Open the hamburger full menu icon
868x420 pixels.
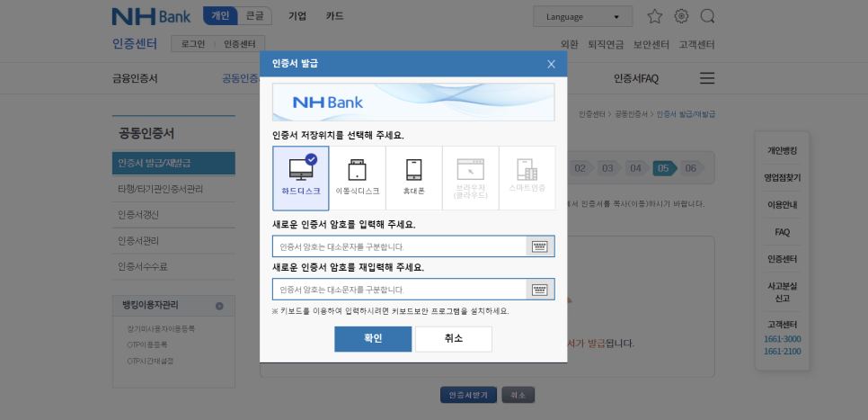pos(707,78)
